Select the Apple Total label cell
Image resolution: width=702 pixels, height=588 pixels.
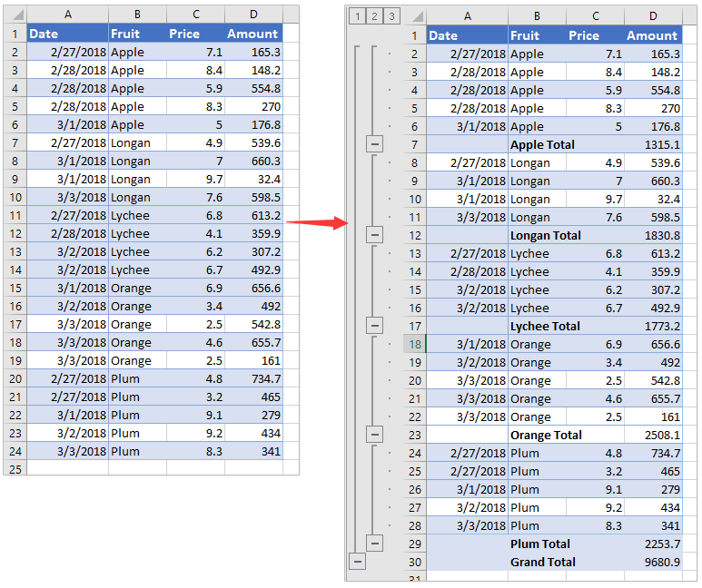click(539, 144)
